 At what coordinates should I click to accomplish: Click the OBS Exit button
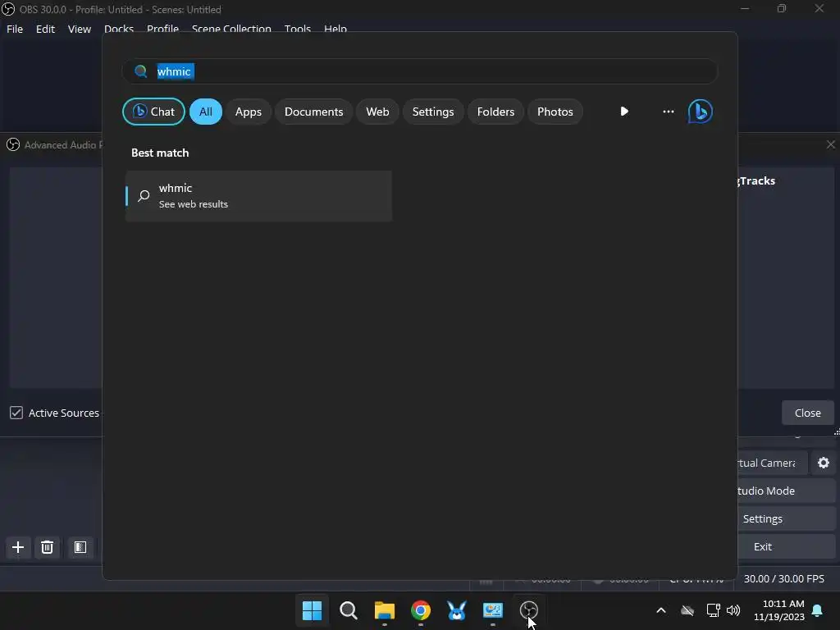point(786,546)
